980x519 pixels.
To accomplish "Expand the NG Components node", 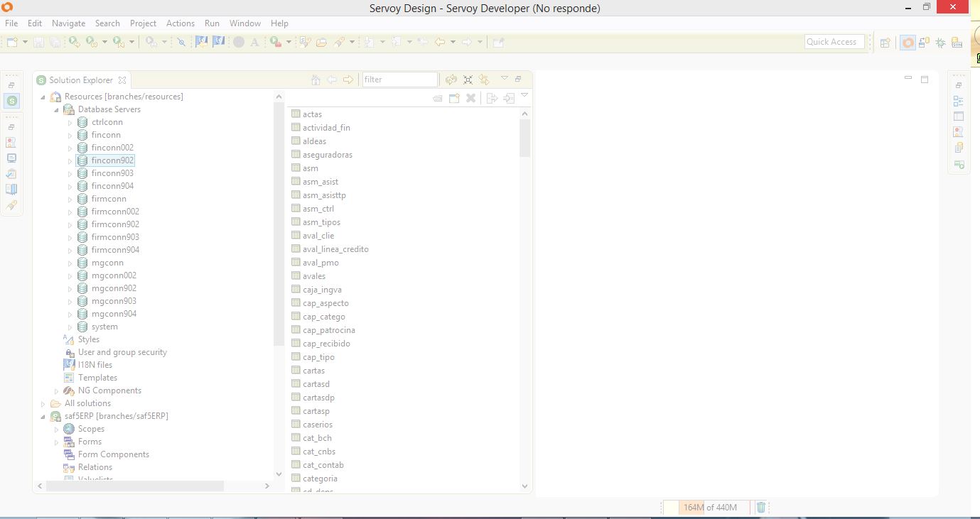I will tap(56, 391).
